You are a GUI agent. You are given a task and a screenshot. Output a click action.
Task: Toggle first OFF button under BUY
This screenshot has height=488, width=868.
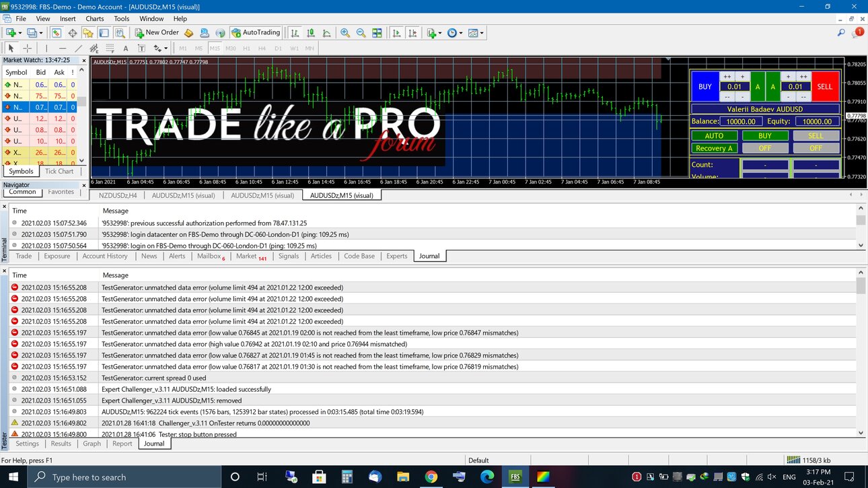click(x=765, y=148)
